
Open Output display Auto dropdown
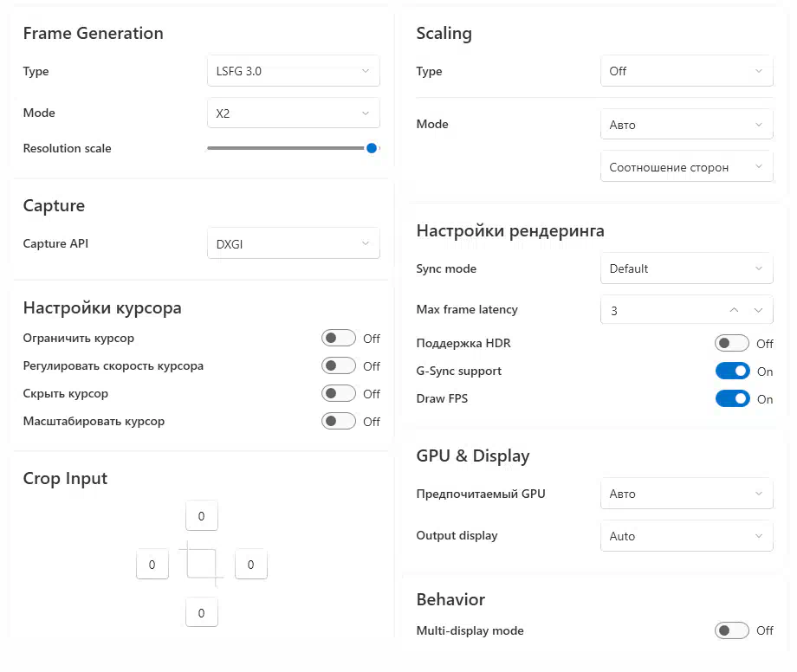pyautogui.click(x=687, y=536)
